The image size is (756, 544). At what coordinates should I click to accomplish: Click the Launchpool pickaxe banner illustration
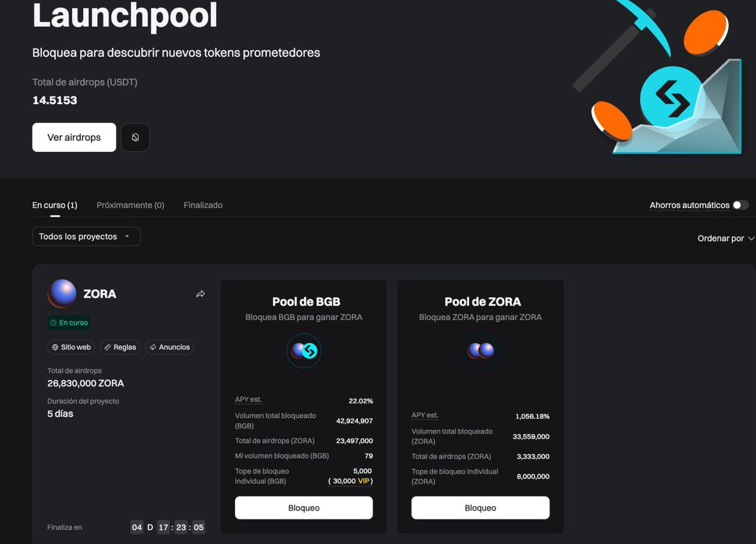click(658, 77)
